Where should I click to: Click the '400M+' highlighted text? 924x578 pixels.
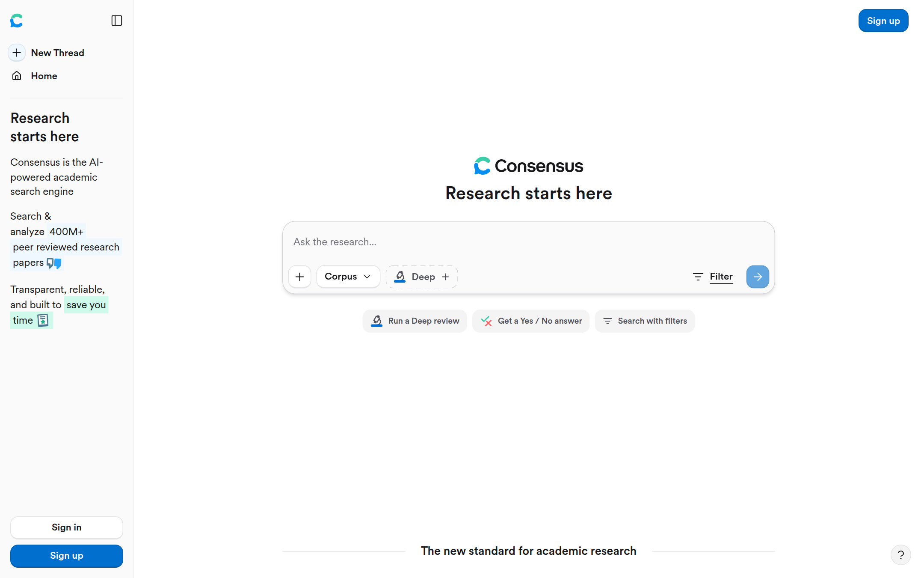(66, 232)
